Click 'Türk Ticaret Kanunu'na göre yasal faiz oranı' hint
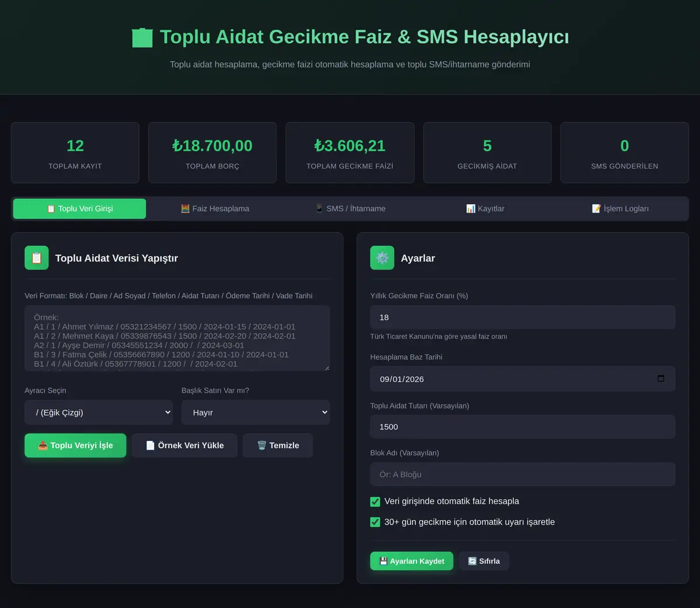The width and height of the screenshot is (700, 608). [x=439, y=337]
